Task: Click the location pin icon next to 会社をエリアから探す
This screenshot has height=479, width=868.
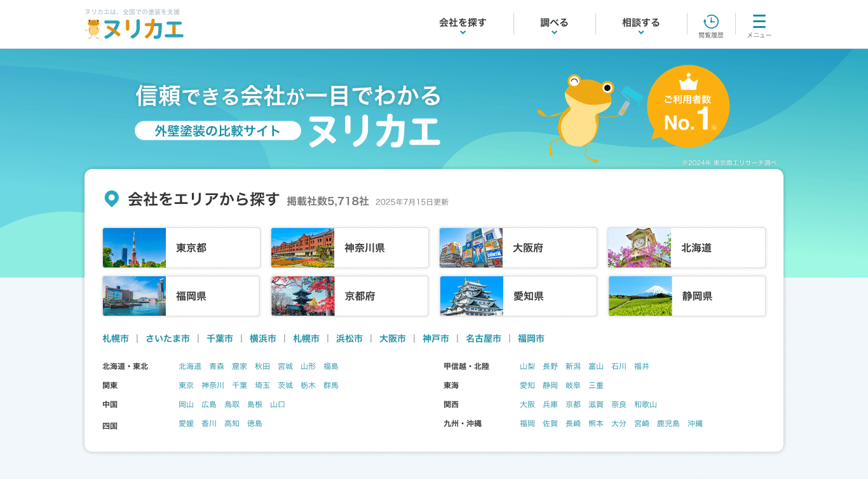Action: [x=112, y=198]
